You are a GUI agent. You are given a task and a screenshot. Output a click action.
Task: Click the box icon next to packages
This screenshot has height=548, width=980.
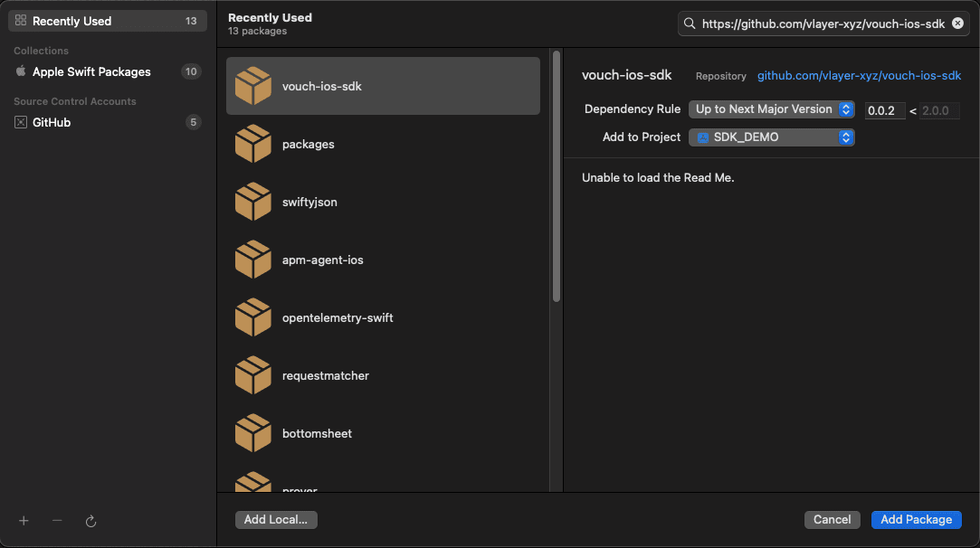(x=253, y=144)
